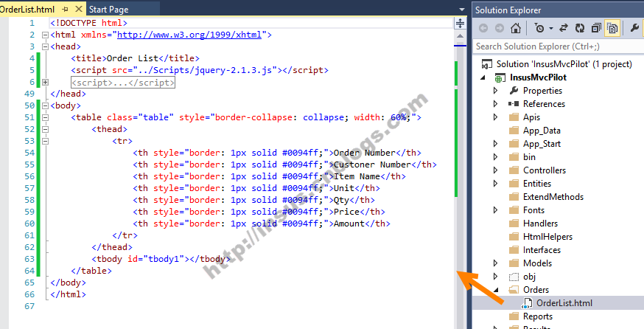Click the editor split-window handle icon
The width and height of the screenshot is (644, 329).
coord(460,23)
